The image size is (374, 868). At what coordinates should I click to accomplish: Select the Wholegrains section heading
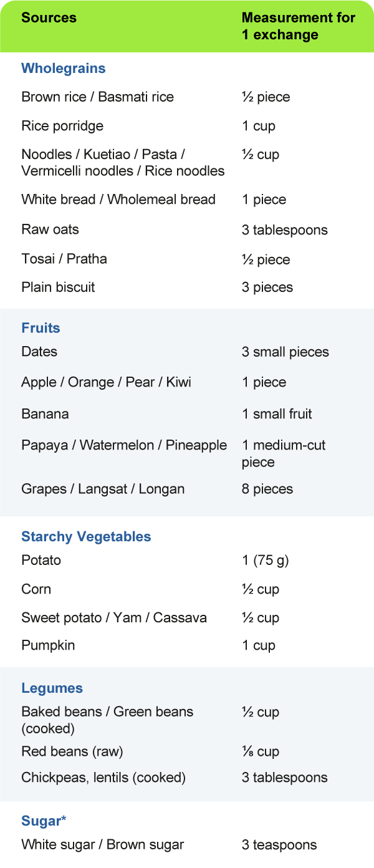(64, 69)
